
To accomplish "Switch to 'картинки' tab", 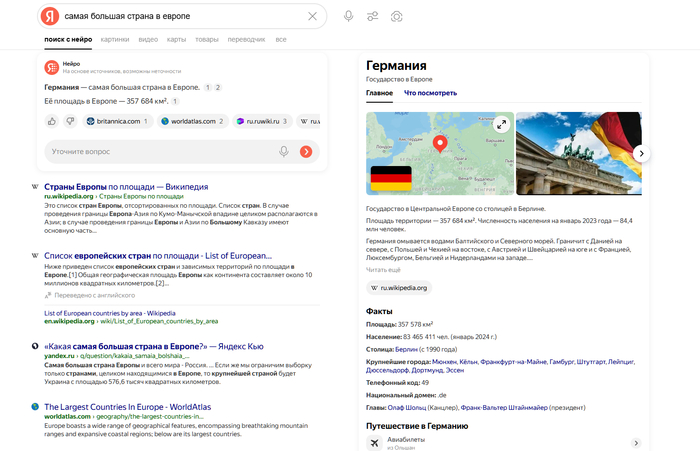I will click(115, 39).
